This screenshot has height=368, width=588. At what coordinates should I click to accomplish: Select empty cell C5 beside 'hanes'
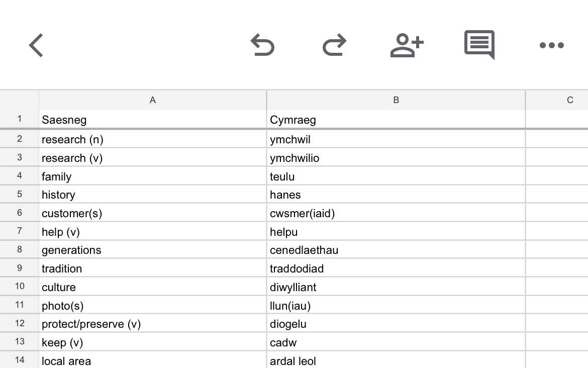[557, 194]
